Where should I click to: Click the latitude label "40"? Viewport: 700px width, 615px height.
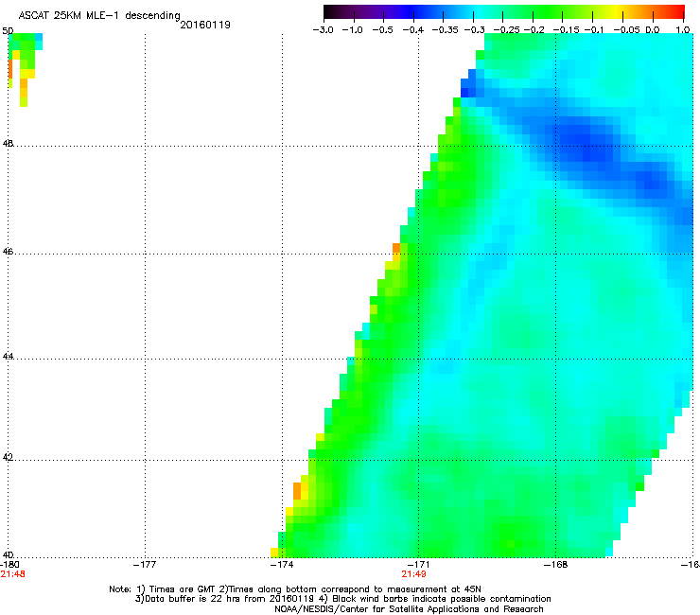coord(8,555)
